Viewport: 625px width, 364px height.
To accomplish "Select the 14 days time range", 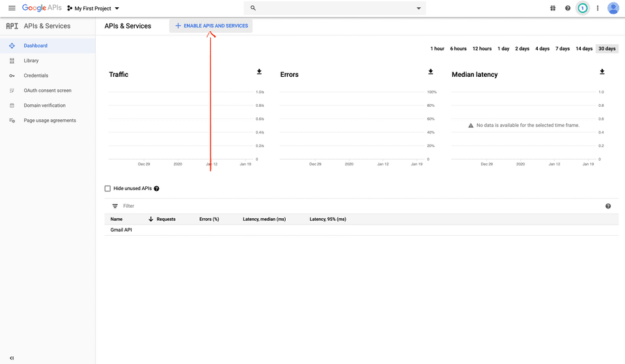I will (584, 49).
